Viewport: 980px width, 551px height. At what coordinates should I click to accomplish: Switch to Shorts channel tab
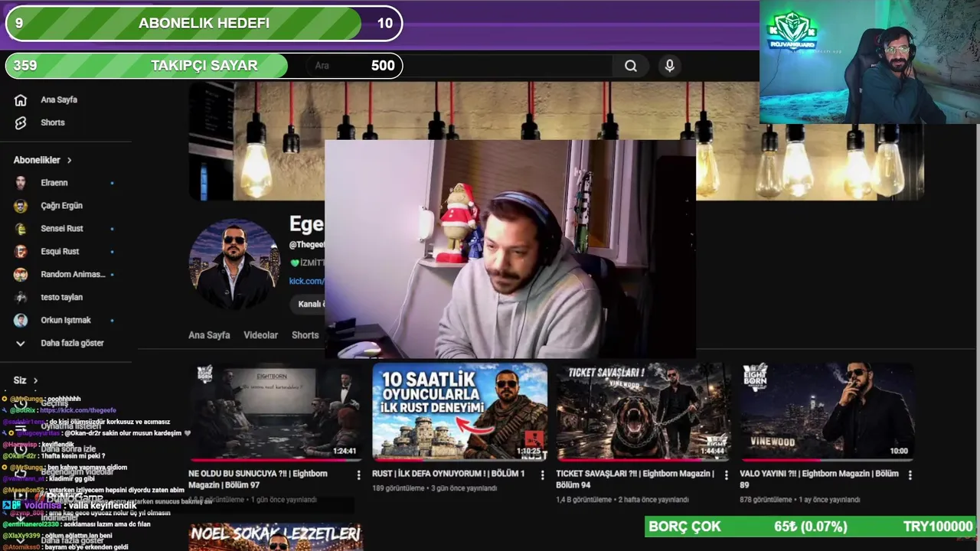tap(305, 335)
